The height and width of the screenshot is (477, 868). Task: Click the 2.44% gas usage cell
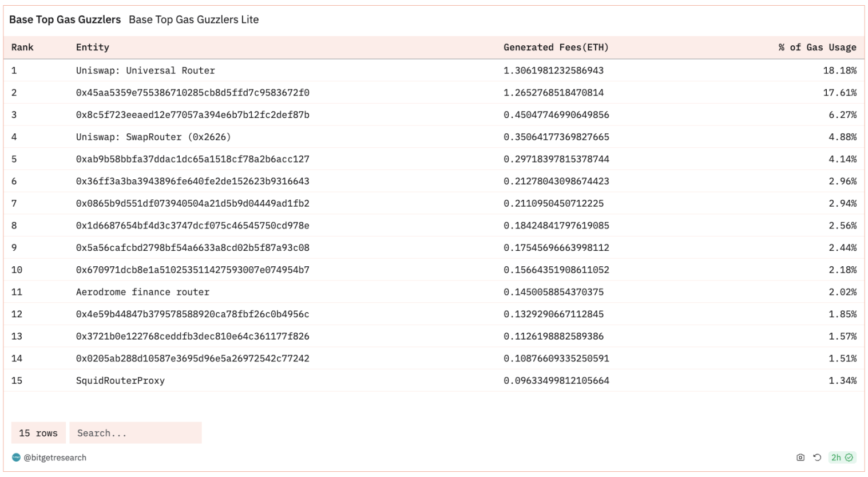pos(842,247)
